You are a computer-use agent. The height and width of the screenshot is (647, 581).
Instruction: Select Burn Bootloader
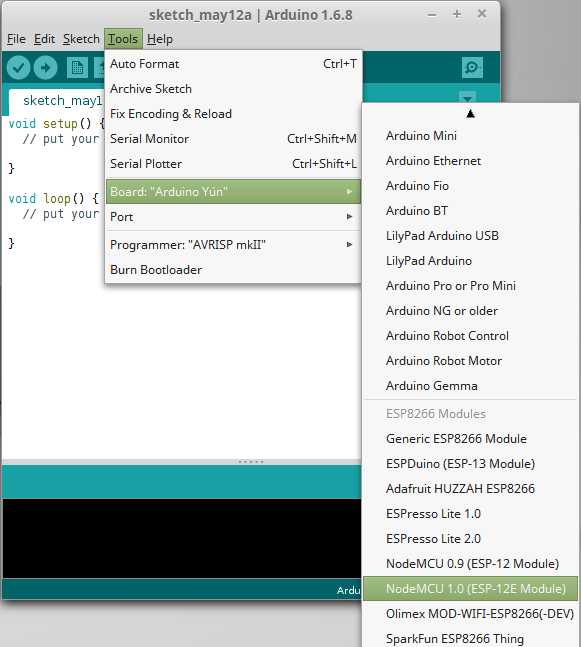click(233, 270)
